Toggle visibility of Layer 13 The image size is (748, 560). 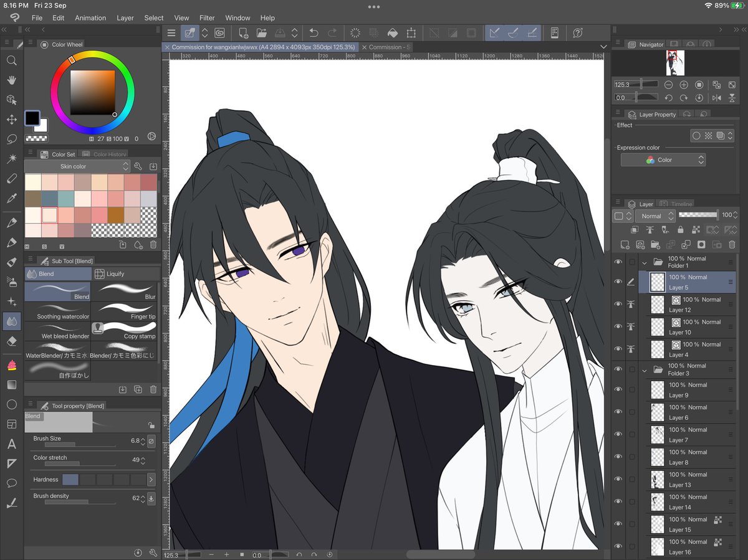coord(618,479)
